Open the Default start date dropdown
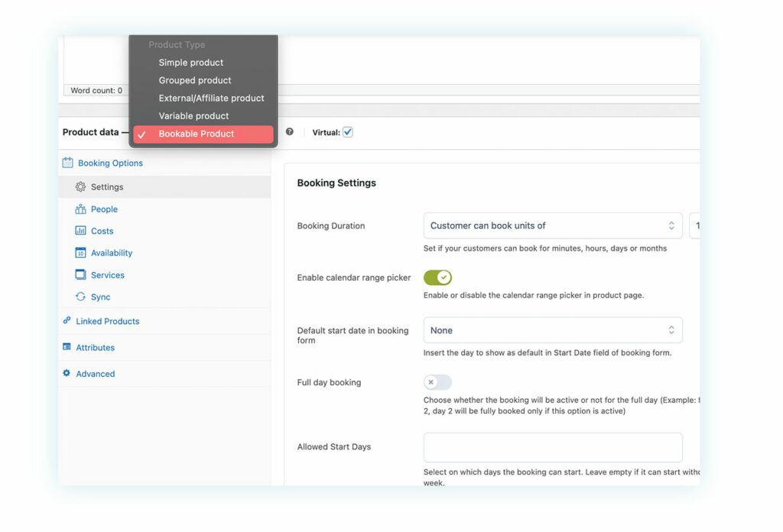The image size is (783, 532). 552,330
